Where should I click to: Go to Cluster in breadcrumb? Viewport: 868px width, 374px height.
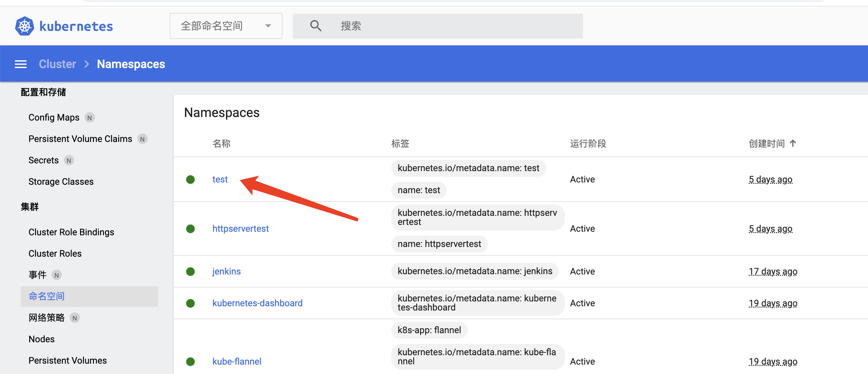pos(57,64)
